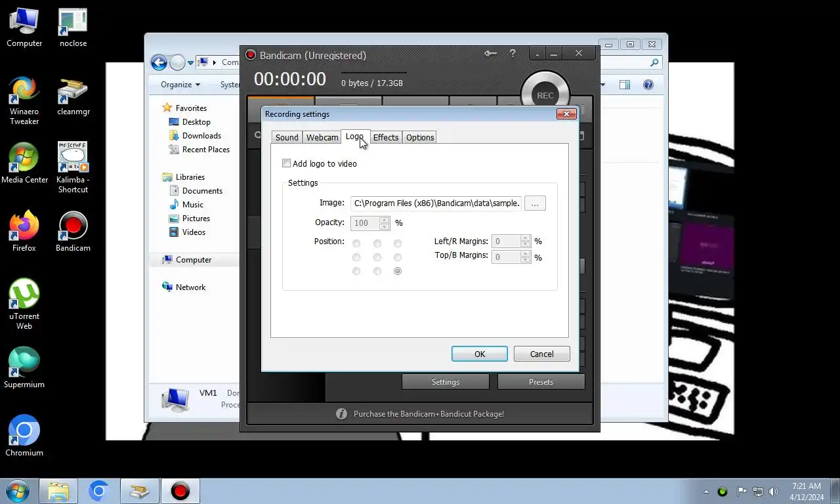Viewport: 840px width, 504px height.
Task: Click Explorer's back navigation arrow
Action: click(159, 62)
